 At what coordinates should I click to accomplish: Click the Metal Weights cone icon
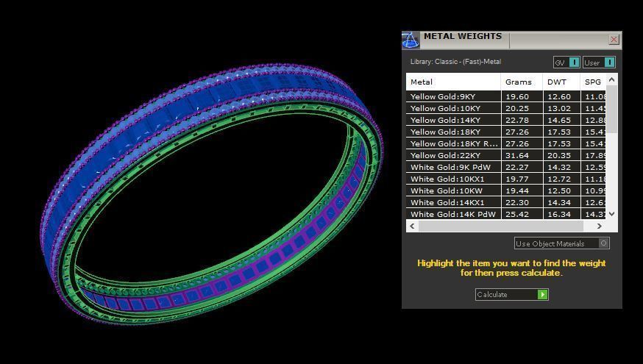pos(410,40)
